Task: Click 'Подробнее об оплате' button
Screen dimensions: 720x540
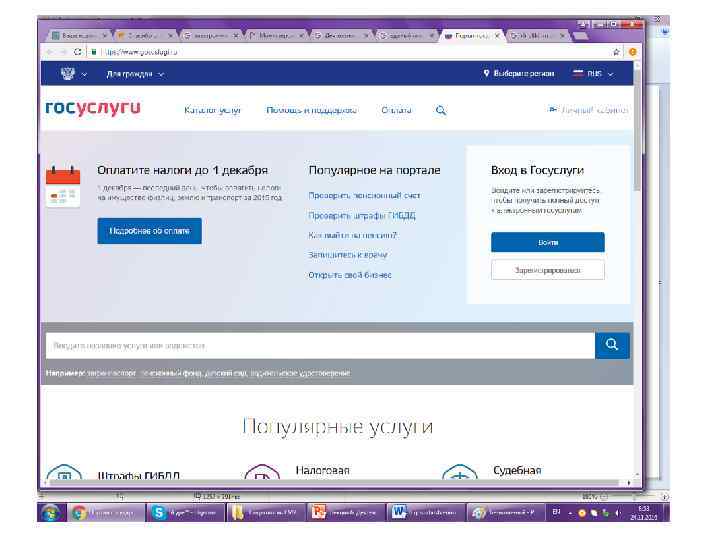Action: tap(149, 231)
